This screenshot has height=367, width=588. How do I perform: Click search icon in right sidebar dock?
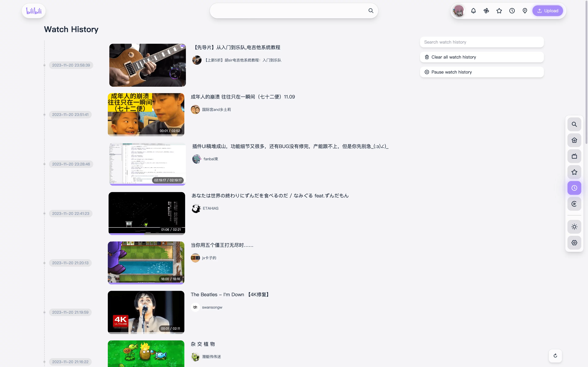point(574,124)
